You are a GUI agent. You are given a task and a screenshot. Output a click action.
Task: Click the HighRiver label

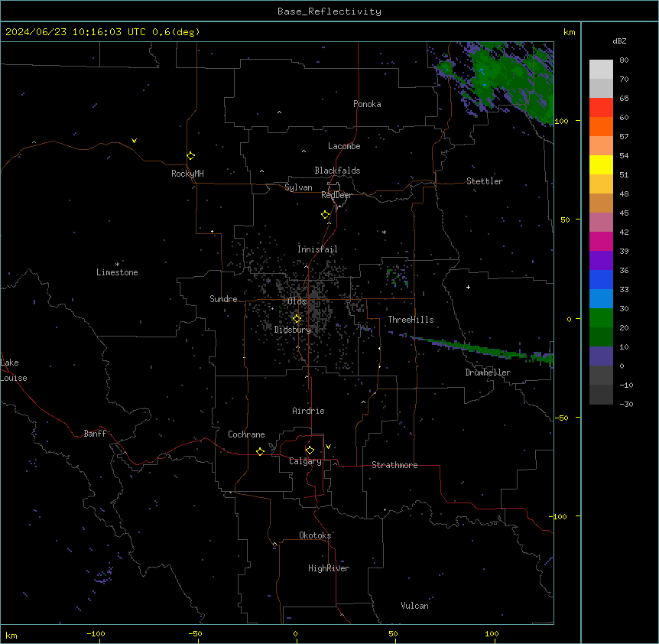[329, 568]
